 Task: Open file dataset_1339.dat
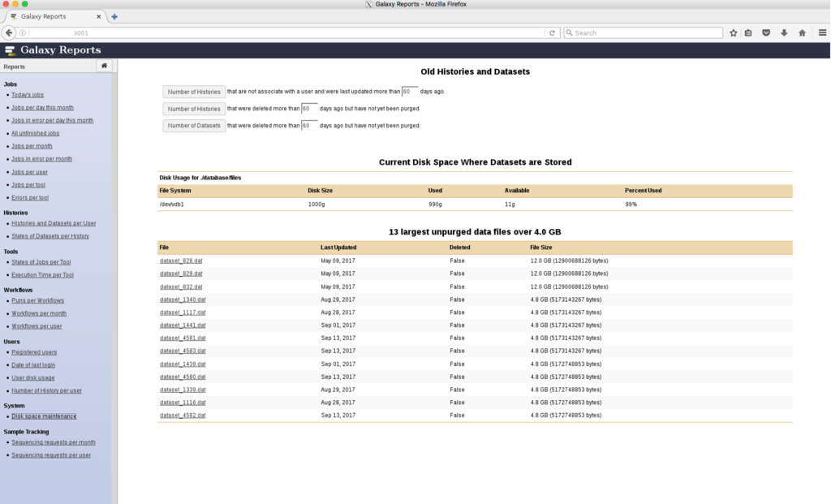tap(183, 390)
